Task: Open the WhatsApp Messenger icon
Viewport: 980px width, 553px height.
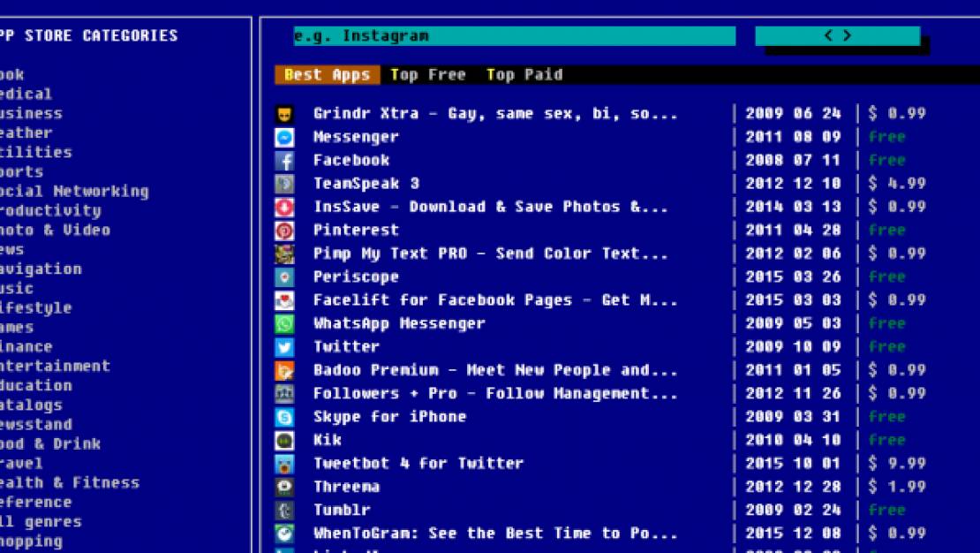Action: click(284, 324)
